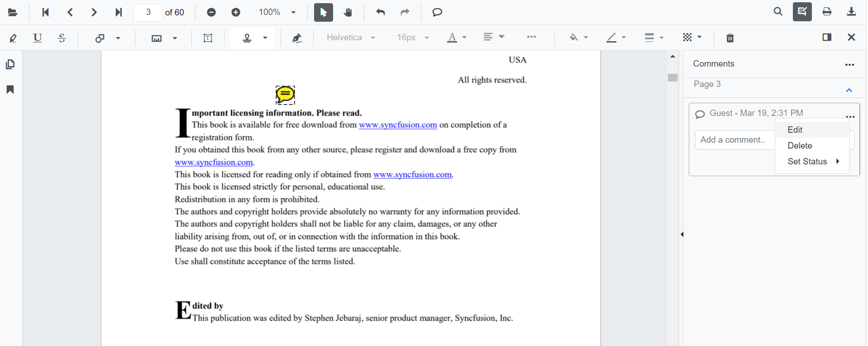Open the fill color picker
868x346 pixels.
click(x=578, y=38)
